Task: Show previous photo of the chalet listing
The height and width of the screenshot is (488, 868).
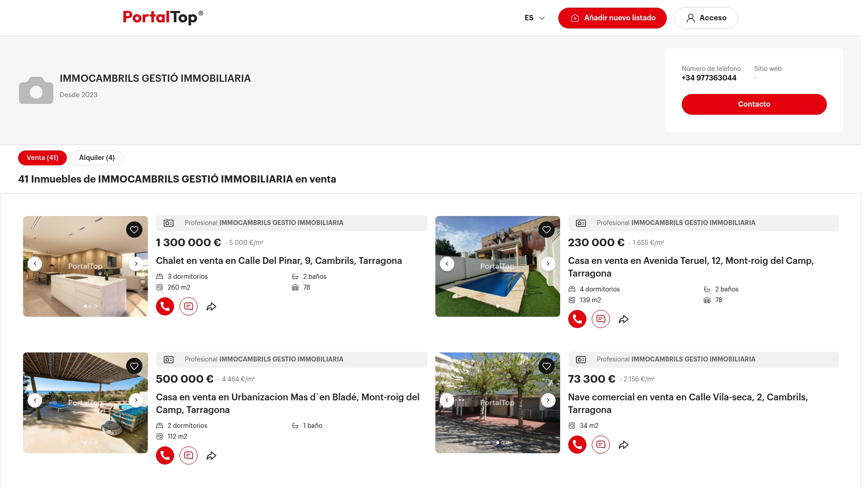Action: pyautogui.click(x=35, y=264)
